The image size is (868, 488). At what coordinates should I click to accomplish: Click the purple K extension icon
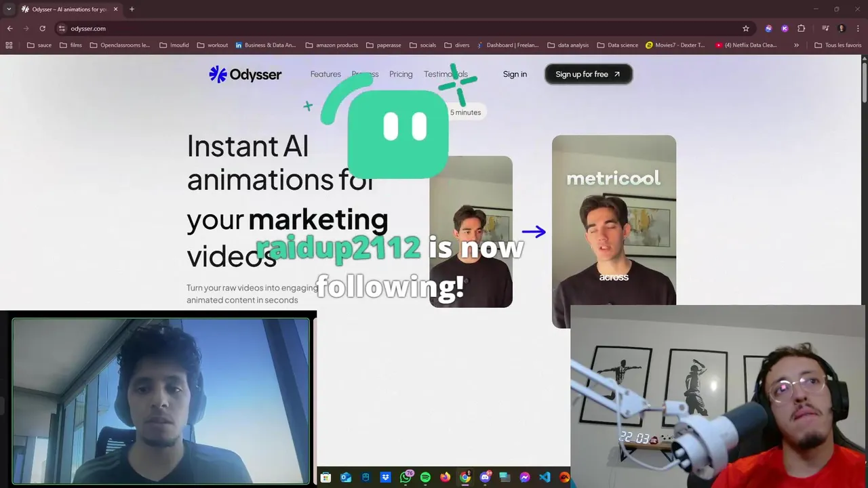[x=785, y=28]
